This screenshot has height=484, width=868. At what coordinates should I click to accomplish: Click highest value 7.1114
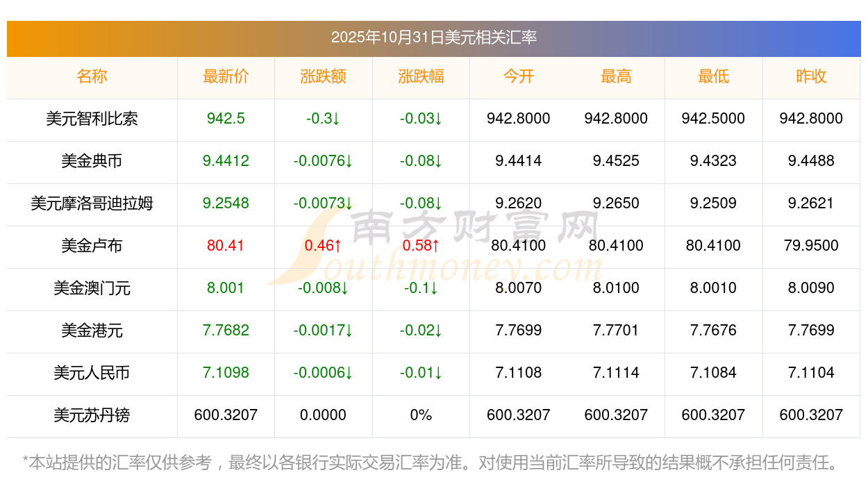616,373
